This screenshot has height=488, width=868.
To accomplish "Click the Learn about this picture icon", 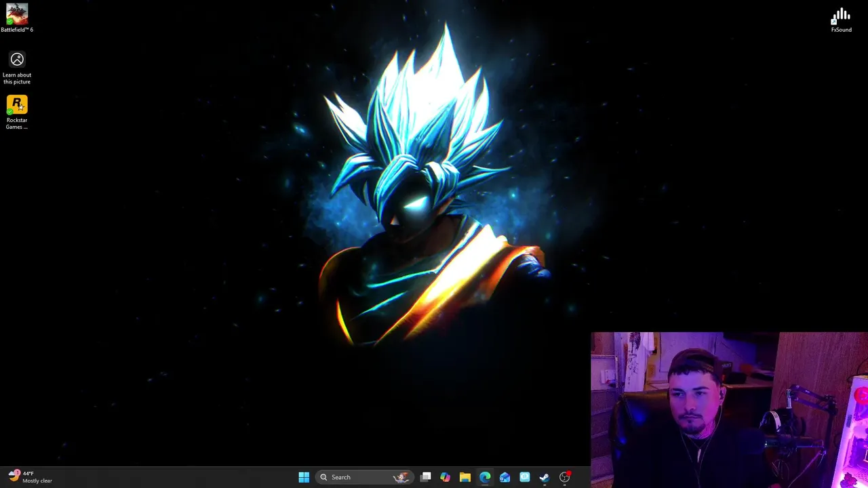I will [17, 60].
